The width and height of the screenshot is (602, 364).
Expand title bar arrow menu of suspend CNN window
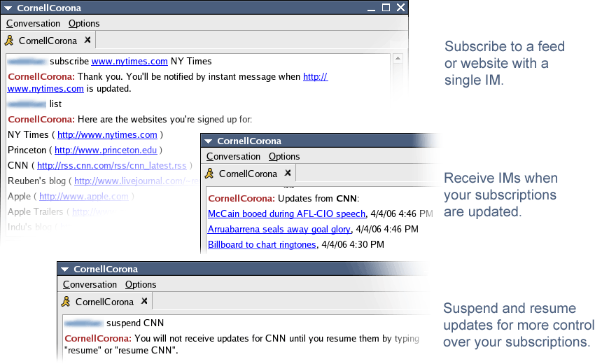point(64,269)
